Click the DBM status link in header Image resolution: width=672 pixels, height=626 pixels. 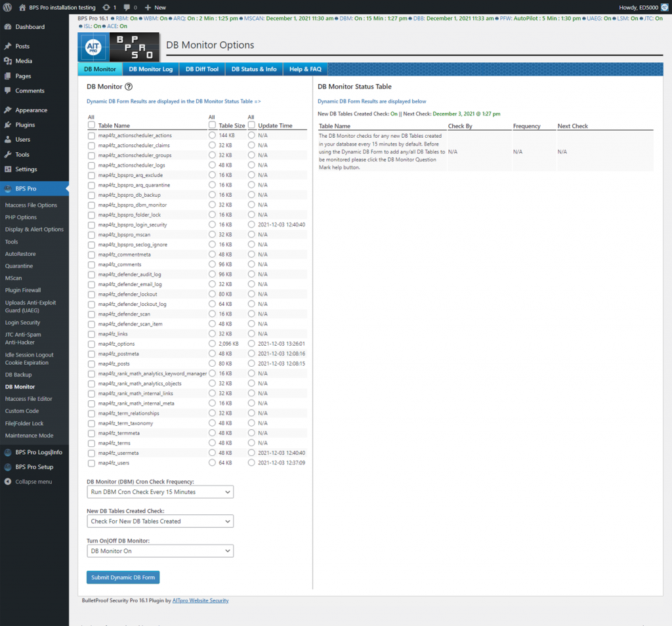click(x=346, y=18)
